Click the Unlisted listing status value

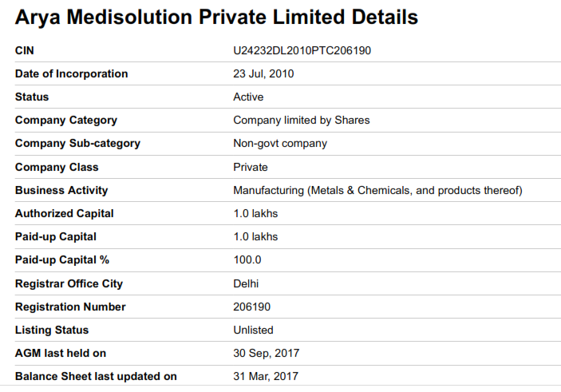click(x=253, y=330)
